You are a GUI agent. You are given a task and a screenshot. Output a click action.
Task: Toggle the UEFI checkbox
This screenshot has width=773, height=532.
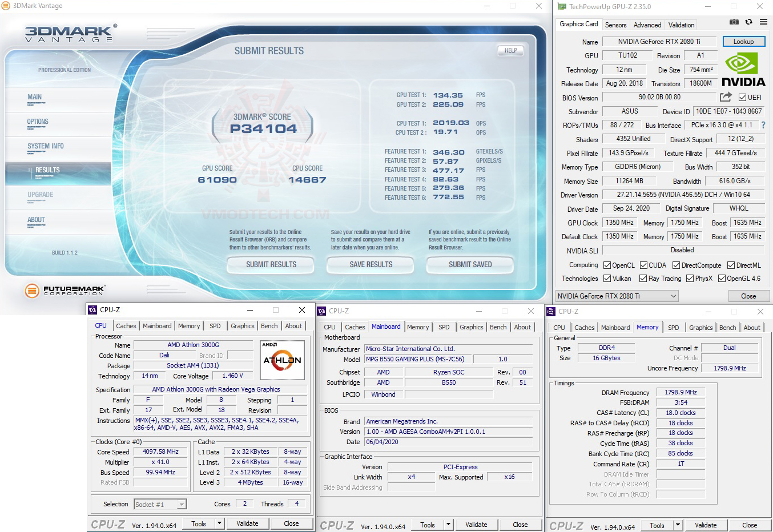[742, 98]
